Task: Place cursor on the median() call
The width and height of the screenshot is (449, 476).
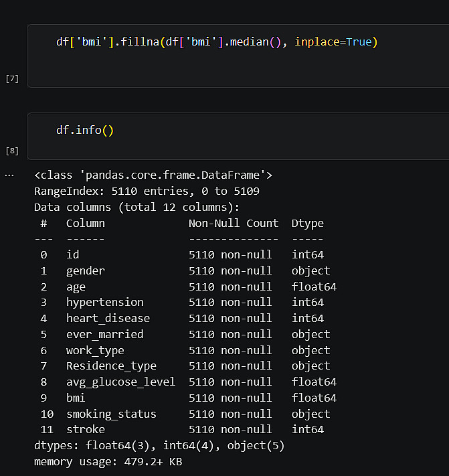Action: (265, 42)
